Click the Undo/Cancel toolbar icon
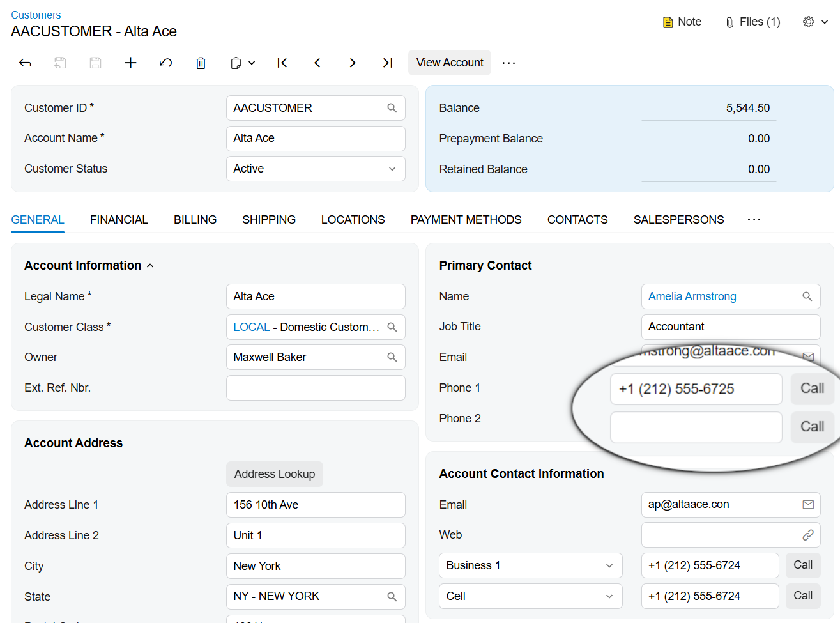This screenshot has width=840, height=623. 165,63
